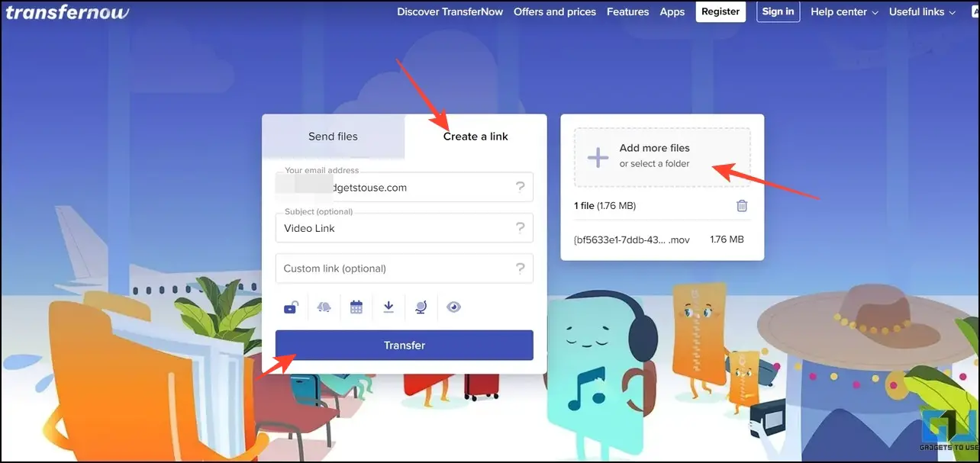Click the padlock password protection icon
980x463 pixels.
pyautogui.click(x=291, y=307)
